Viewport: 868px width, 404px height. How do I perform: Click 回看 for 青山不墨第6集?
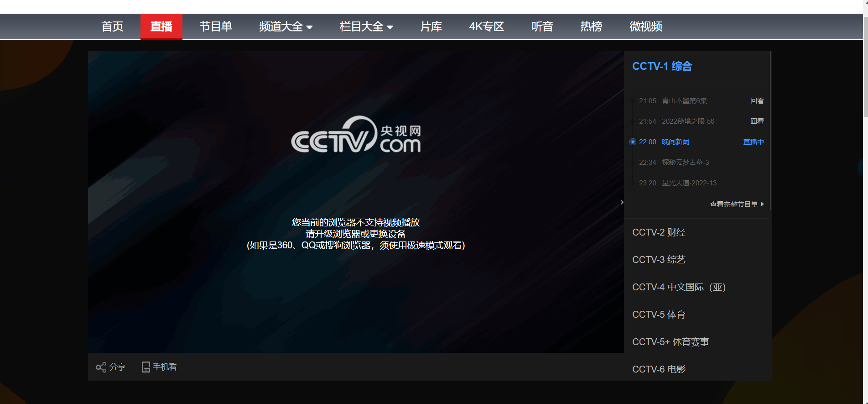pyautogui.click(x=757, y=101)
